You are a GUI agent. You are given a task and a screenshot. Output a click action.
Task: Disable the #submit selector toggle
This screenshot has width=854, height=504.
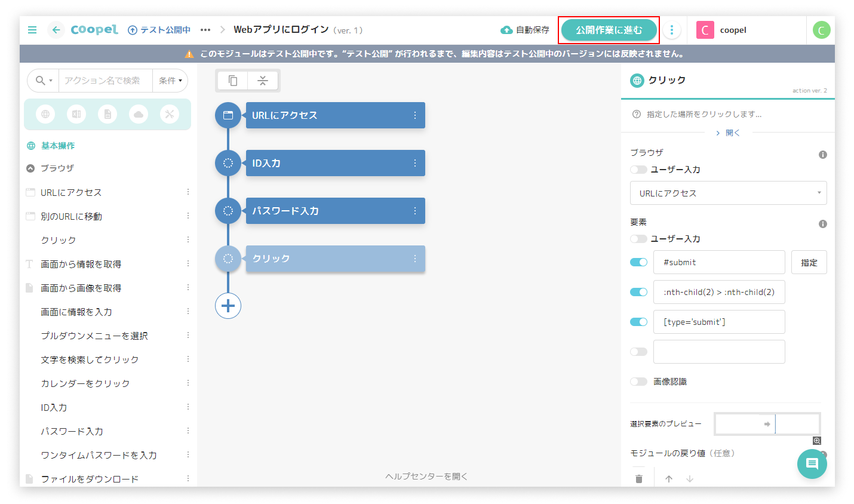[x=638, y=262]
